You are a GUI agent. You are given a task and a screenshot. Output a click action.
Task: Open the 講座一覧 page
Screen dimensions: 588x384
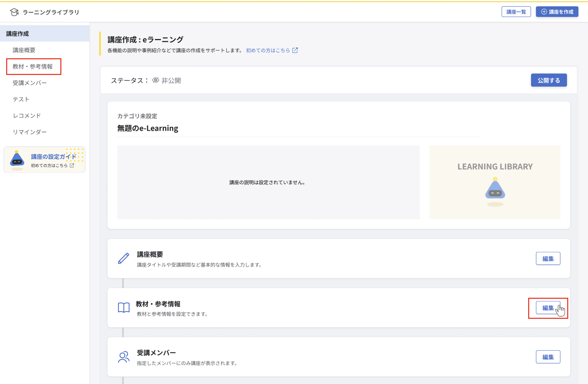[516, 12]
